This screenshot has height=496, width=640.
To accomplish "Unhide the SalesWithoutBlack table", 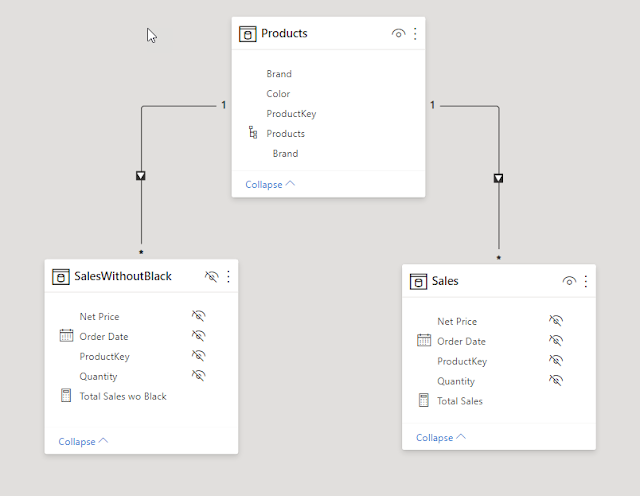I will pyautogui.click(x=211, y=276).
